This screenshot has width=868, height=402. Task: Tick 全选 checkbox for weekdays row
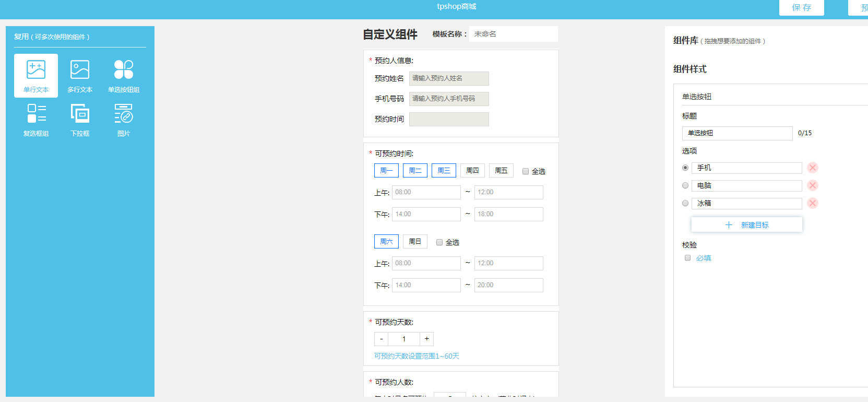(526, 171)
